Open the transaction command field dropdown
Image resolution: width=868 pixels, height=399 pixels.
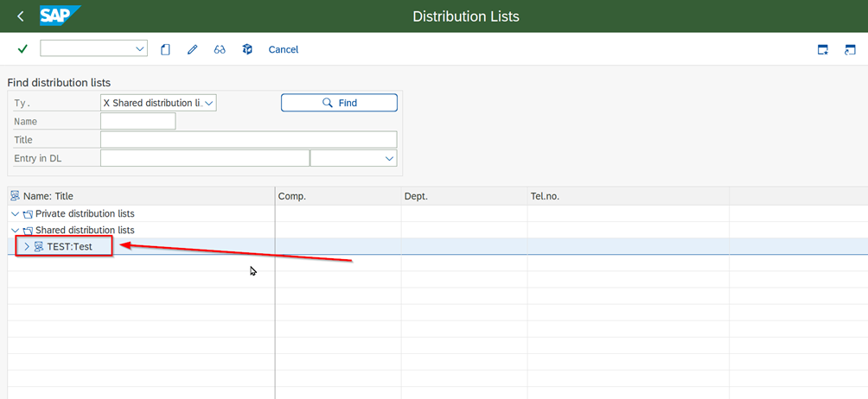click(x=140, y=49)
